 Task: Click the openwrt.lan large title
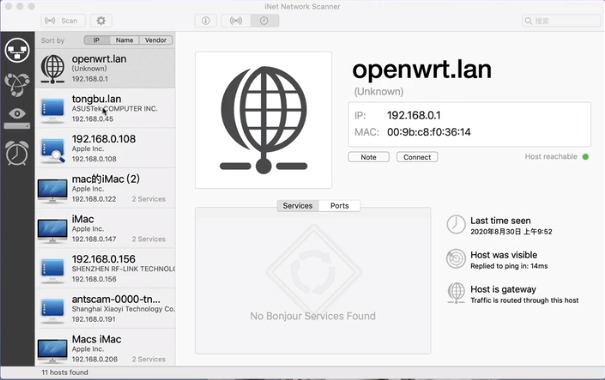(422, 70)
